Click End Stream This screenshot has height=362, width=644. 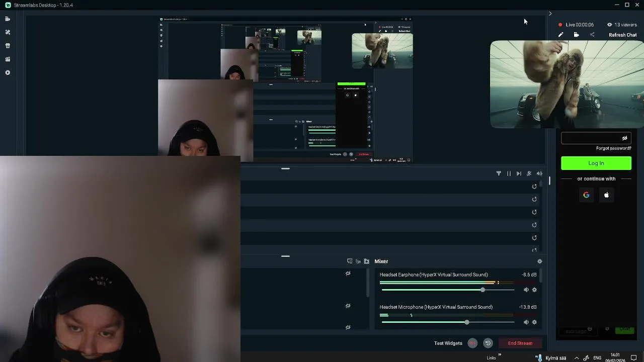pos(520,343)
